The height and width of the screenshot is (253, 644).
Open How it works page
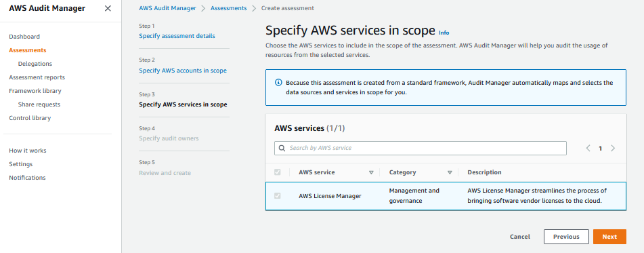[28, 151]
